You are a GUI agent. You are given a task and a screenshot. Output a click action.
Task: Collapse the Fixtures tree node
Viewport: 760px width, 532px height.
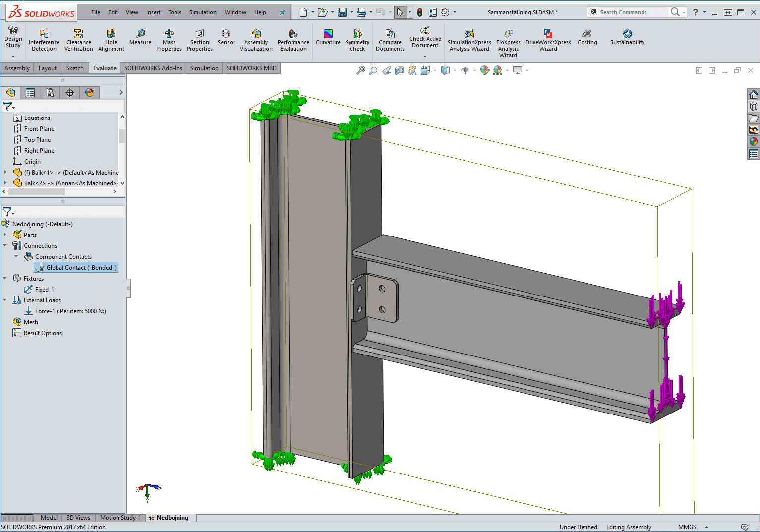point(5,279)
